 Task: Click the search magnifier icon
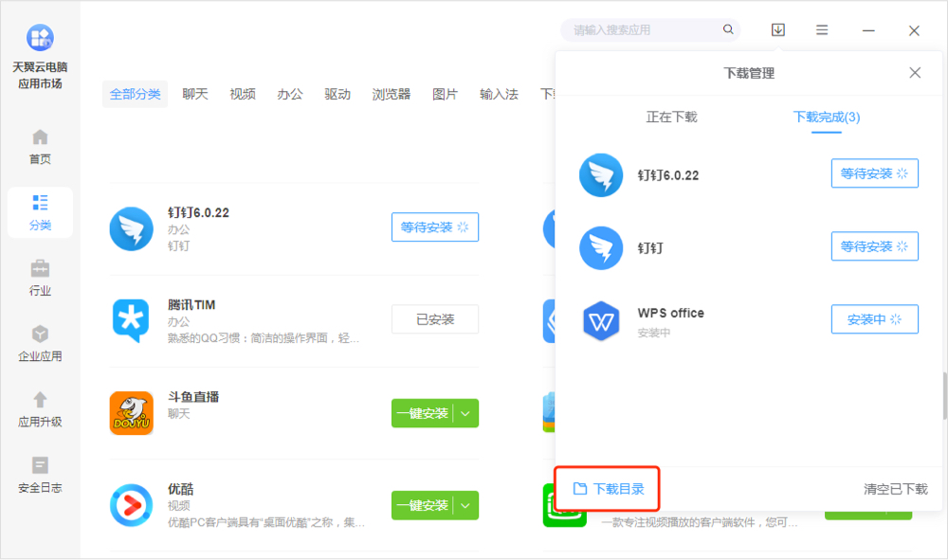pyautogui.click(x=728, y=30)
